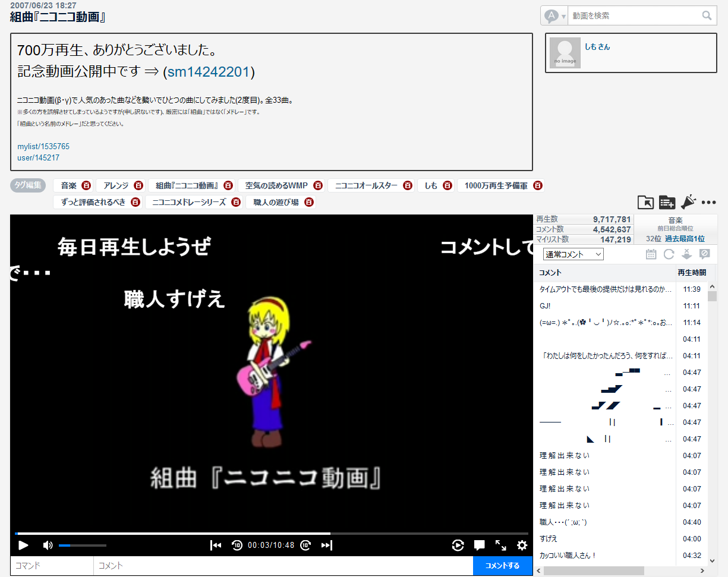Click the コメントする button
Image resolution: width=728 pixels, height=577 pixels.
503,566
